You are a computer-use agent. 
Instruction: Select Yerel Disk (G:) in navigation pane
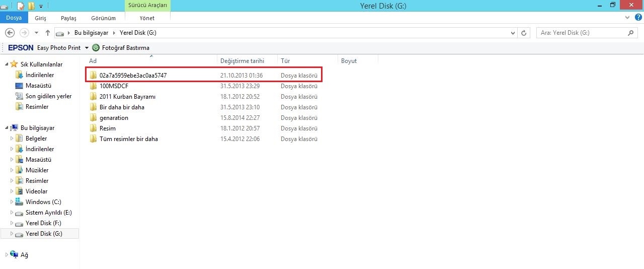[x=44, y=234]
